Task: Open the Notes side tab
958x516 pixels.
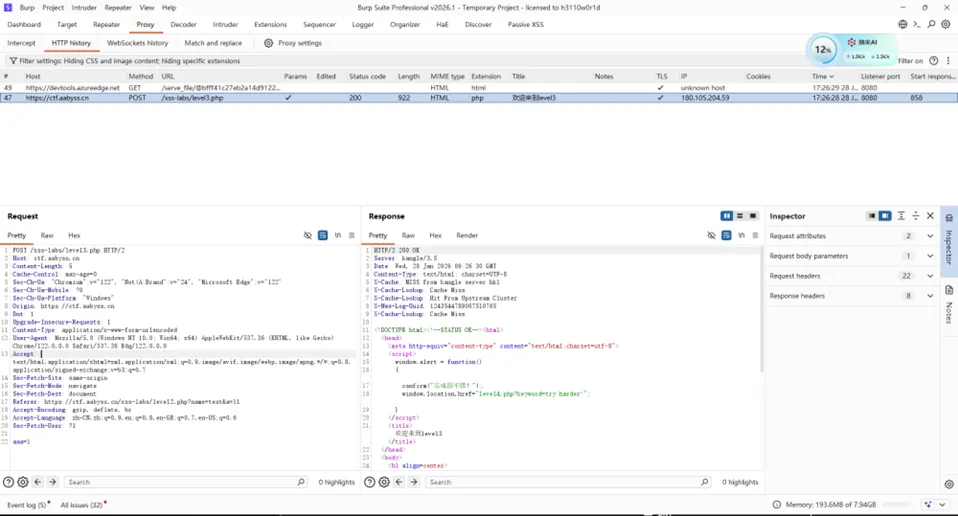Action: (x=949, y=304)
